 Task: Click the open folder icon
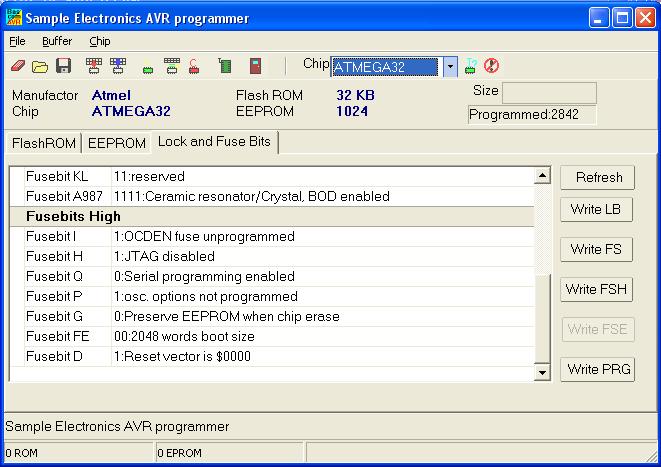pyautogui.click(x=40, y=67)
